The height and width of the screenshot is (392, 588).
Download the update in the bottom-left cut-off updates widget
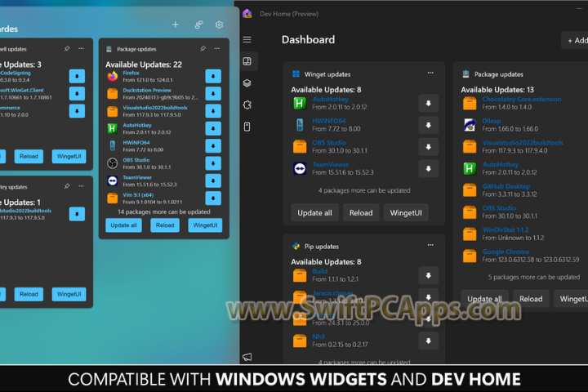pyautogui.click(x=77, y=214)
